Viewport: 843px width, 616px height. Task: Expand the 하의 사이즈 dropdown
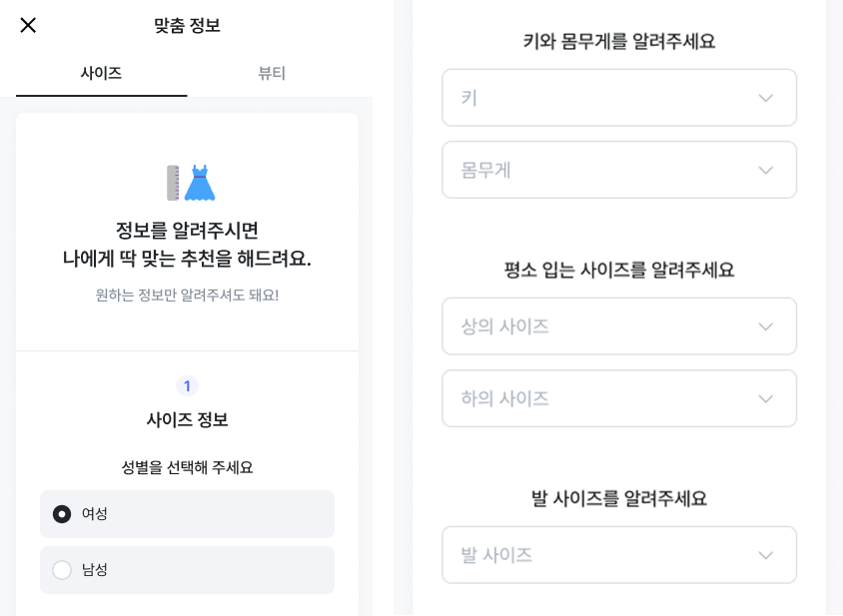pyautogui.click(x=619, y=398)
